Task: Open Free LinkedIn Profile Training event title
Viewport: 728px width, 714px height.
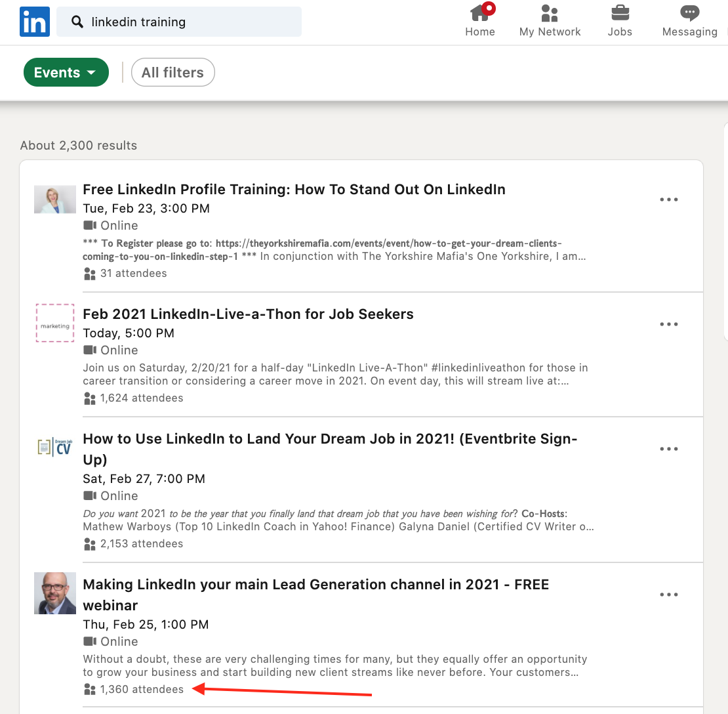Action: (294, 190)
